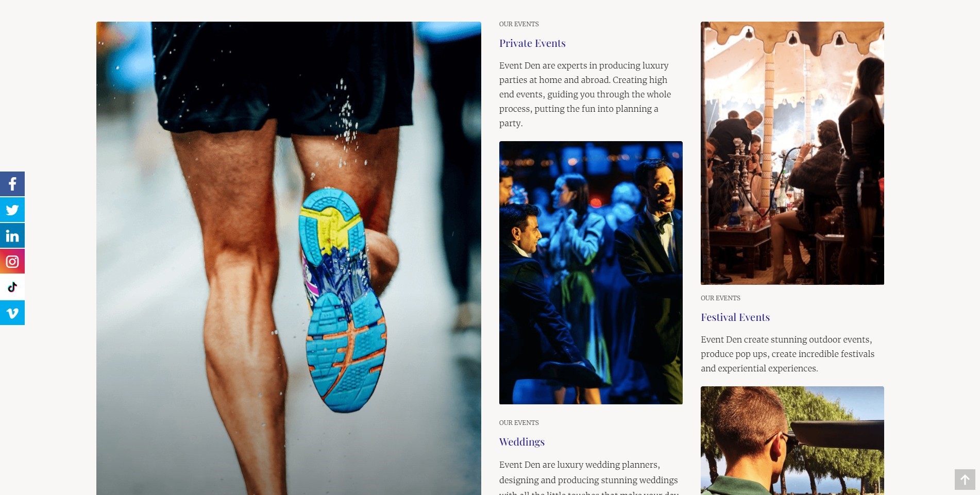Click the back-to-top arrow button
Screen dimensions: 980x495
(x=965, y=480)
